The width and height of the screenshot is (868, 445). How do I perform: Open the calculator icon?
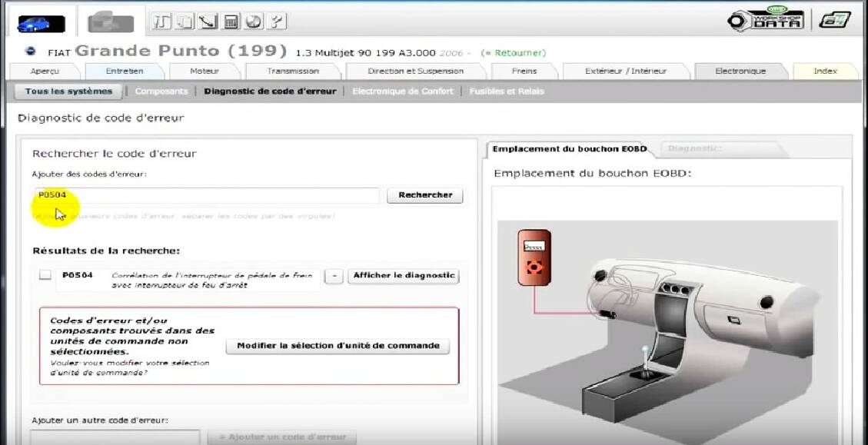[x=231, y=22]
